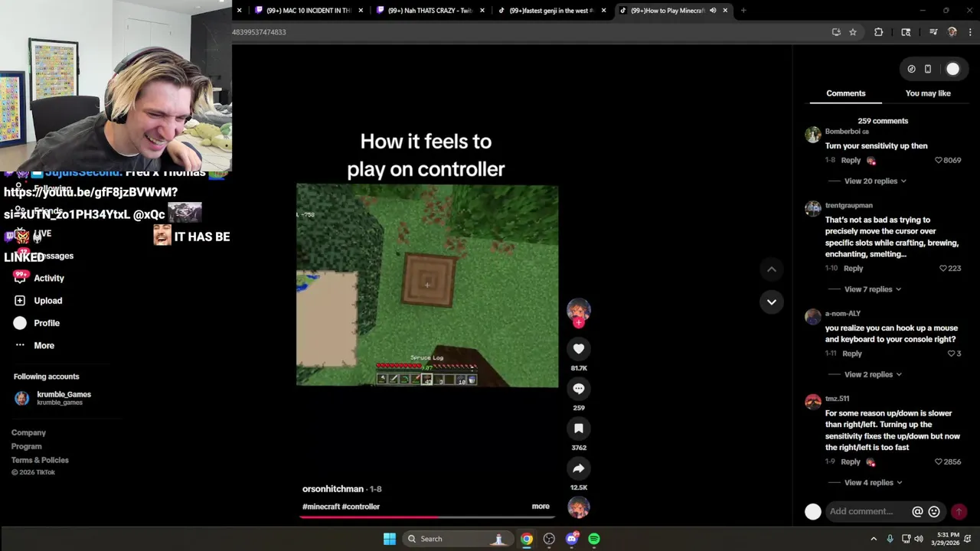The width and height of the screenshot is (980, 551).
Task: Reply to Bomberboi's comment
Action: click(851, 161)
